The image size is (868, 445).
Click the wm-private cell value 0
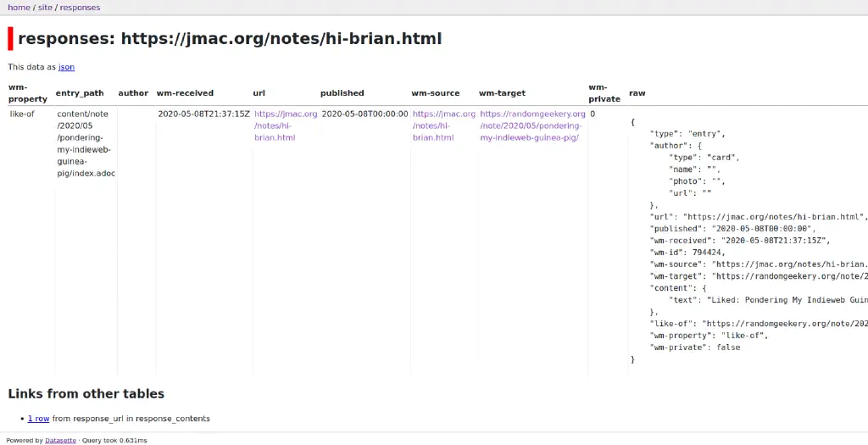click(593, 114)
